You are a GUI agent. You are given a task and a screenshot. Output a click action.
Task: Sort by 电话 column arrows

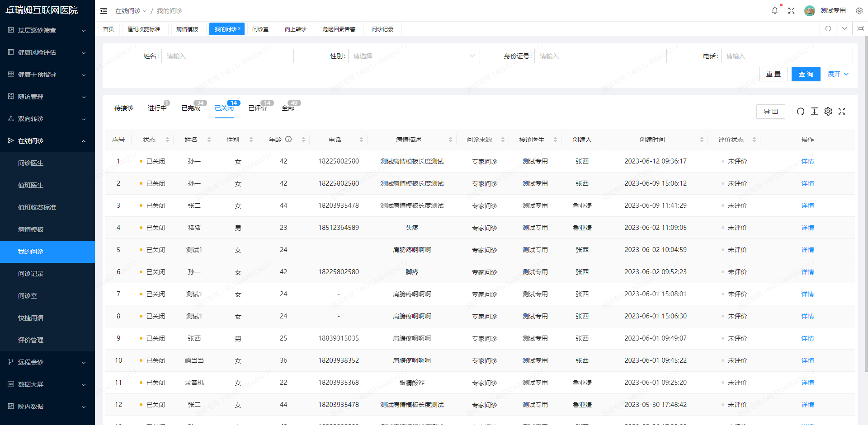[x=361, y=140]
